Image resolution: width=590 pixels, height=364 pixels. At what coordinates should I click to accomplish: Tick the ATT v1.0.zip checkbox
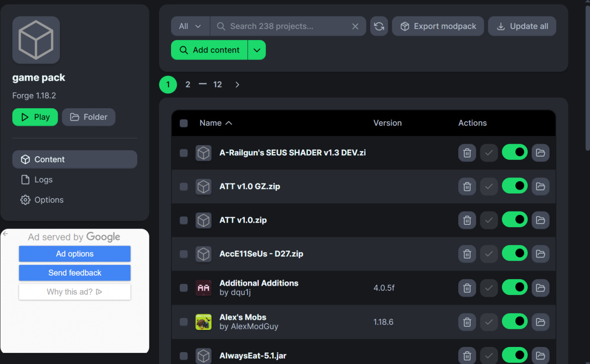[x=183, y=220]
